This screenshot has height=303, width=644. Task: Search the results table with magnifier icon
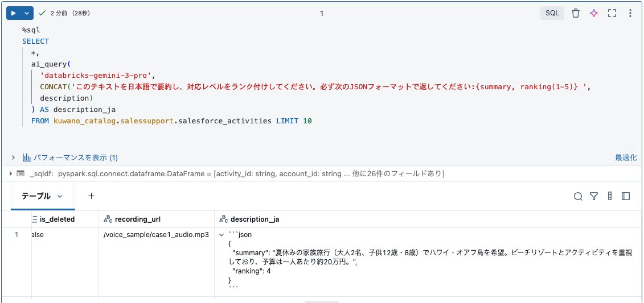(x=578, y=196)
